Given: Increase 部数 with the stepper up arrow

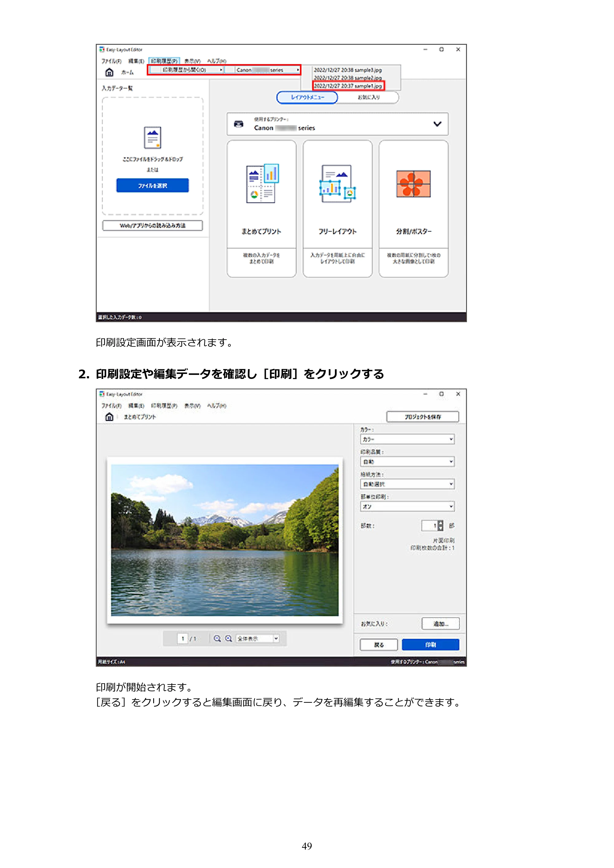Looking at the screenshot, I should 440,523.
